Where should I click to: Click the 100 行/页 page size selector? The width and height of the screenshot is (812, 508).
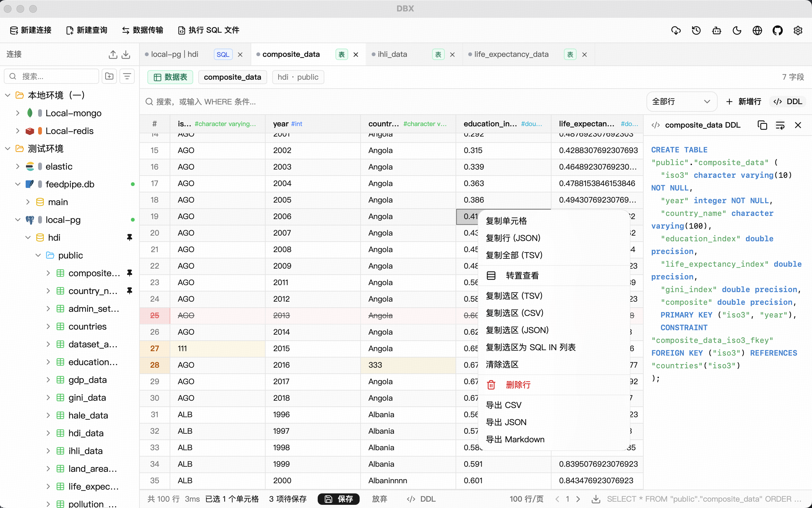(526, 499)
